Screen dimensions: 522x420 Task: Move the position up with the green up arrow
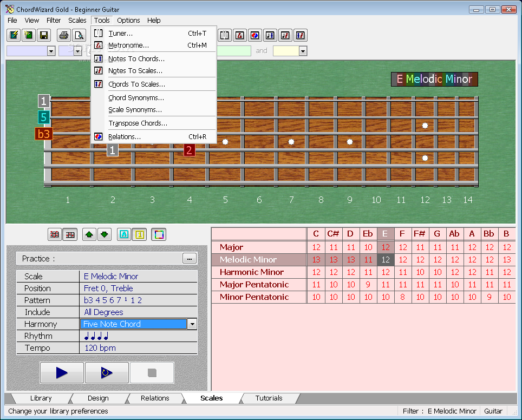point(89,234)
